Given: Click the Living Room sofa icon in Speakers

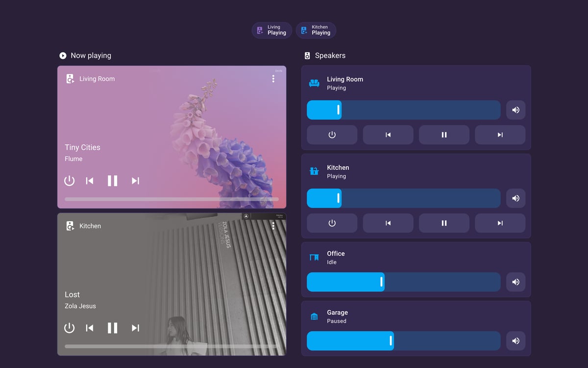Looking at the screenshot, I should click(314, 83).
